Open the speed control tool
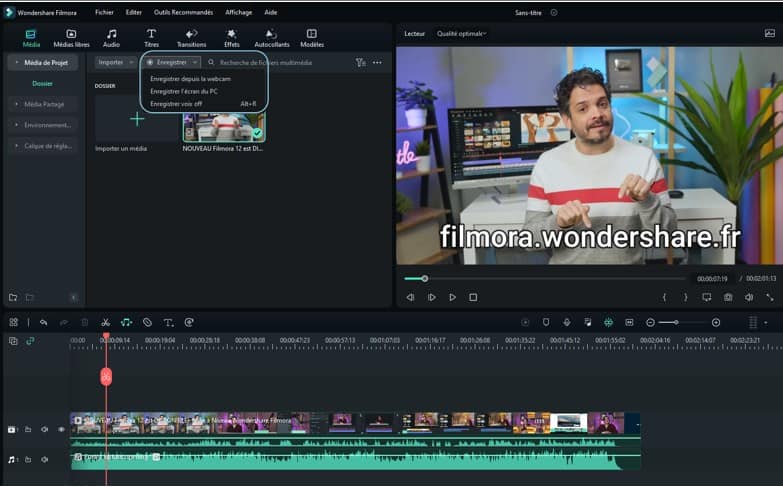This screenshot has height=487, width=783. point(189,322)
